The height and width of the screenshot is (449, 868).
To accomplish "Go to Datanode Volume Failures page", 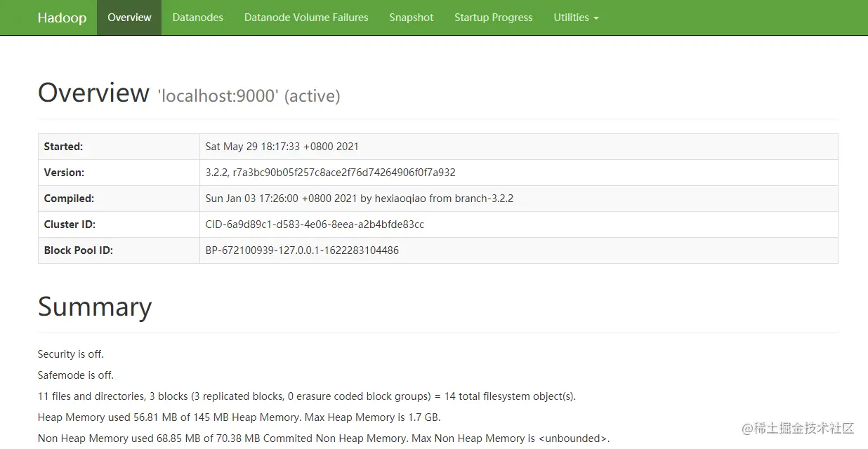I will coord(306,18).
